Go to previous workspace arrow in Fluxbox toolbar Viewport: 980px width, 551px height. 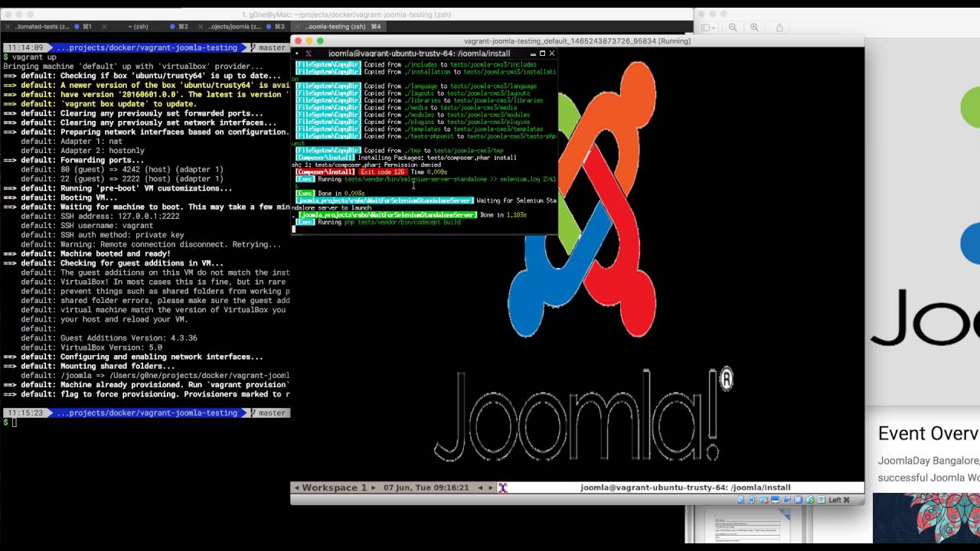click(x=296, y=487)
